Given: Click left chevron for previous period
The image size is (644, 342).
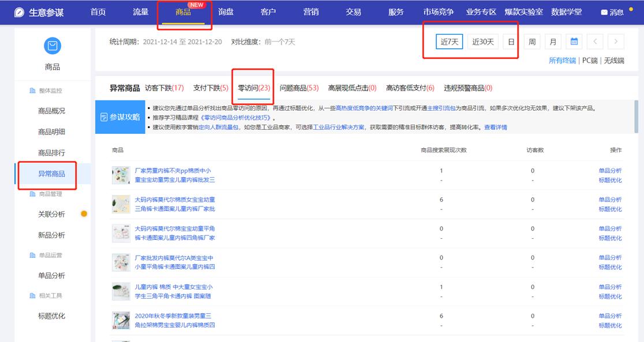Looking at the screenshot, I should pyautogui.click(x=595, y=42).
